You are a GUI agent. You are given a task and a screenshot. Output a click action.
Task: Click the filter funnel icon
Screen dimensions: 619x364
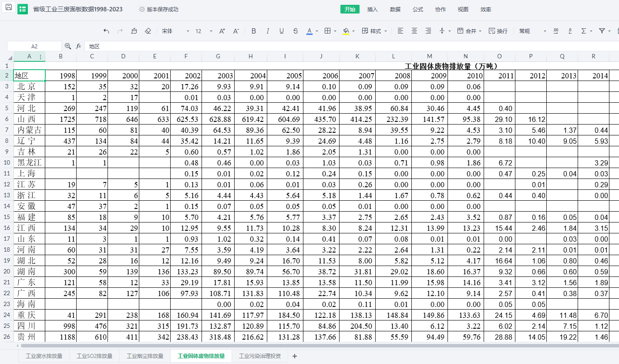pos(602,31)
